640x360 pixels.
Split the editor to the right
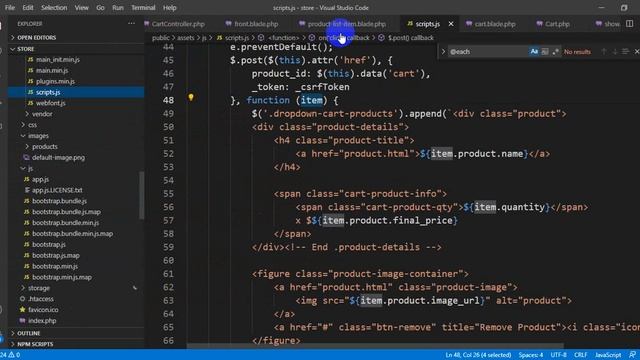click(630, 24)
